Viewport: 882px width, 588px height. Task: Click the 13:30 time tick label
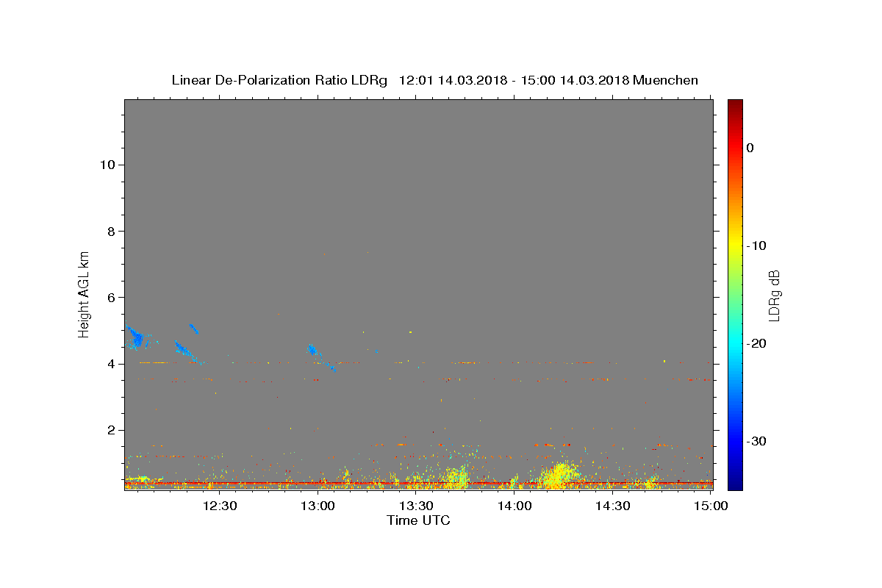click(x=416, y=506)
